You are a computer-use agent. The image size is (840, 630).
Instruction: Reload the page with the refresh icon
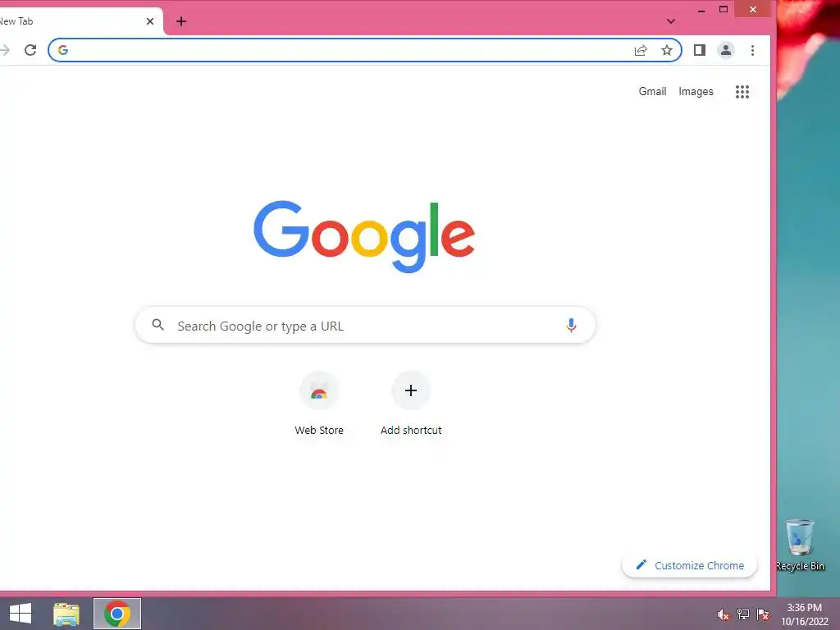pos(30,50)
